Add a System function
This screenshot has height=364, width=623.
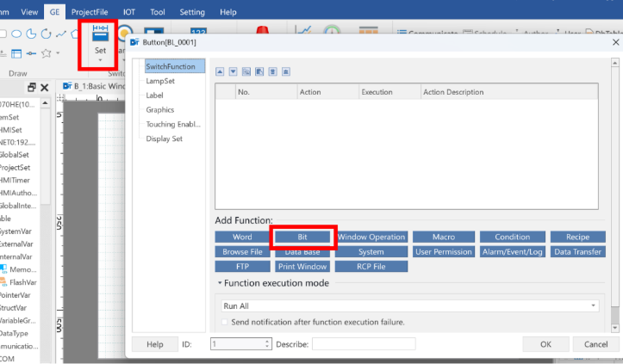pyautogui.click(x=371, y=251)
